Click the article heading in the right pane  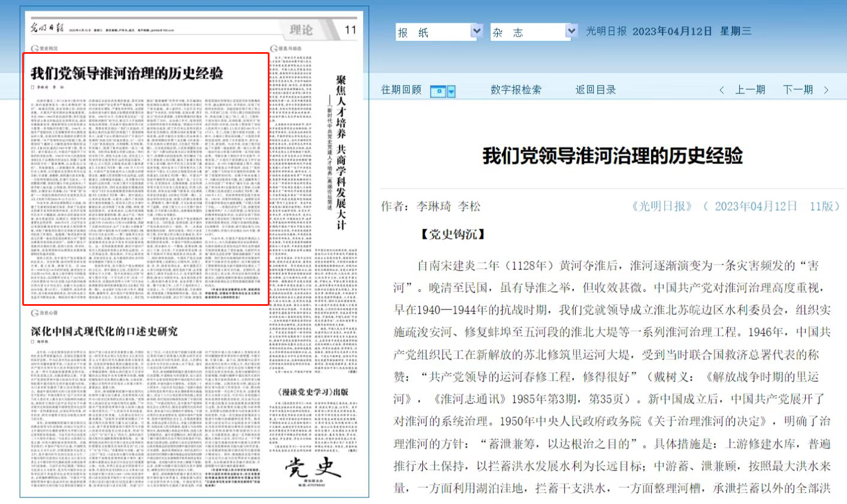pyautogui.click(x=613, y=156)
